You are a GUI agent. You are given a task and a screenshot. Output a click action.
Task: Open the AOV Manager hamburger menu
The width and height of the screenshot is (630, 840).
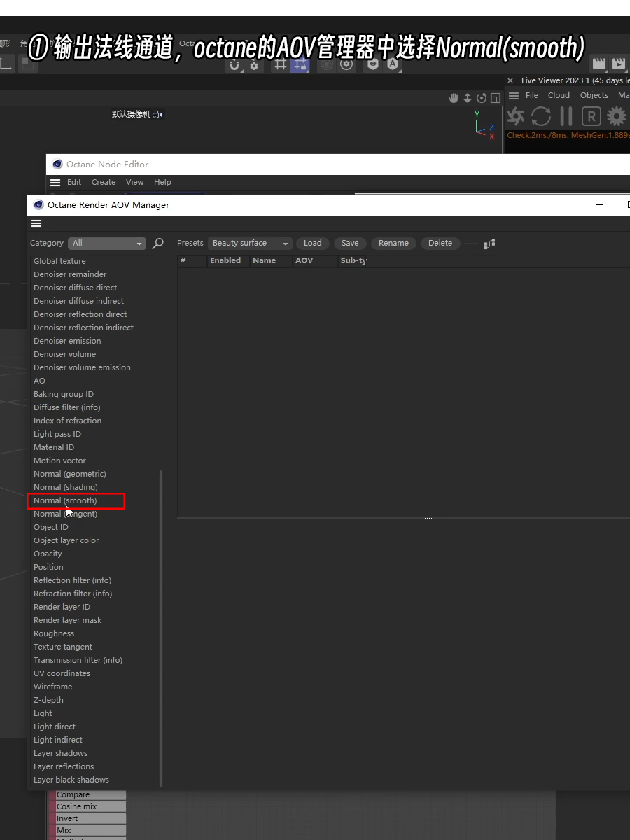click(36, 223)
